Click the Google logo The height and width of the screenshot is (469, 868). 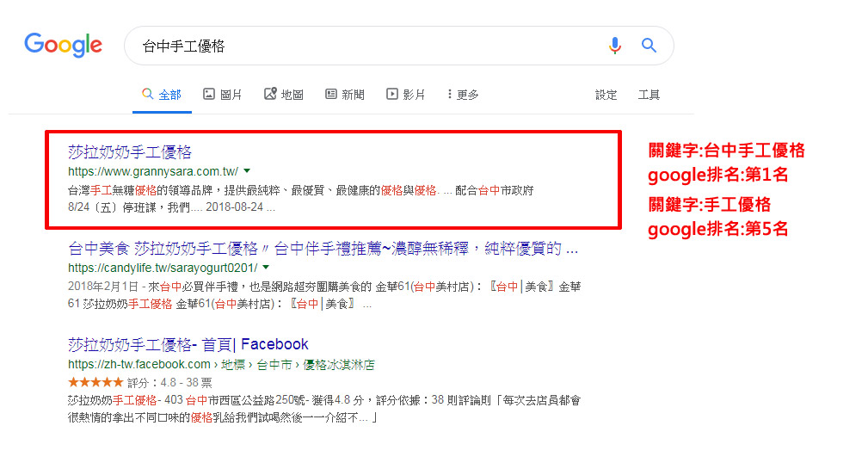[x=63, y=45]
